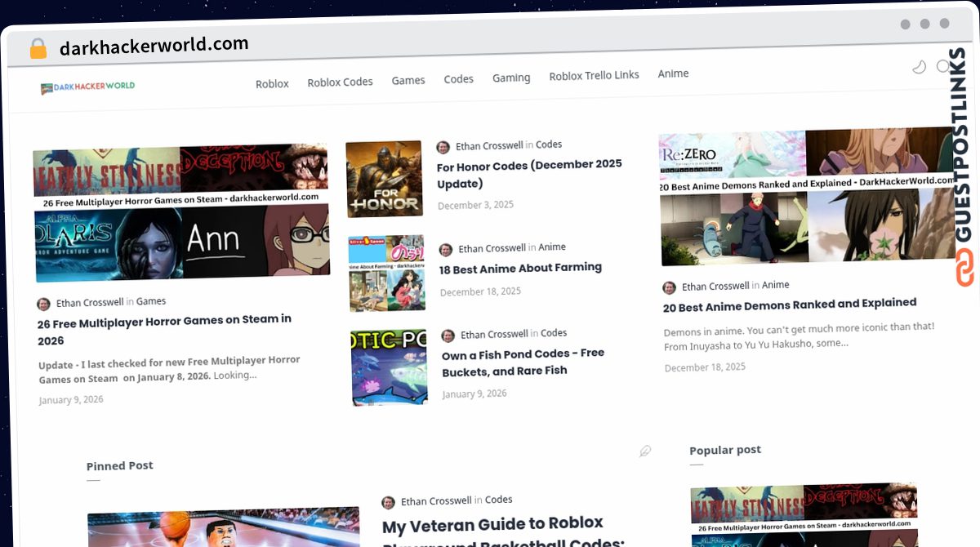Open Roblox Trello Links menu item

(594, 75)
